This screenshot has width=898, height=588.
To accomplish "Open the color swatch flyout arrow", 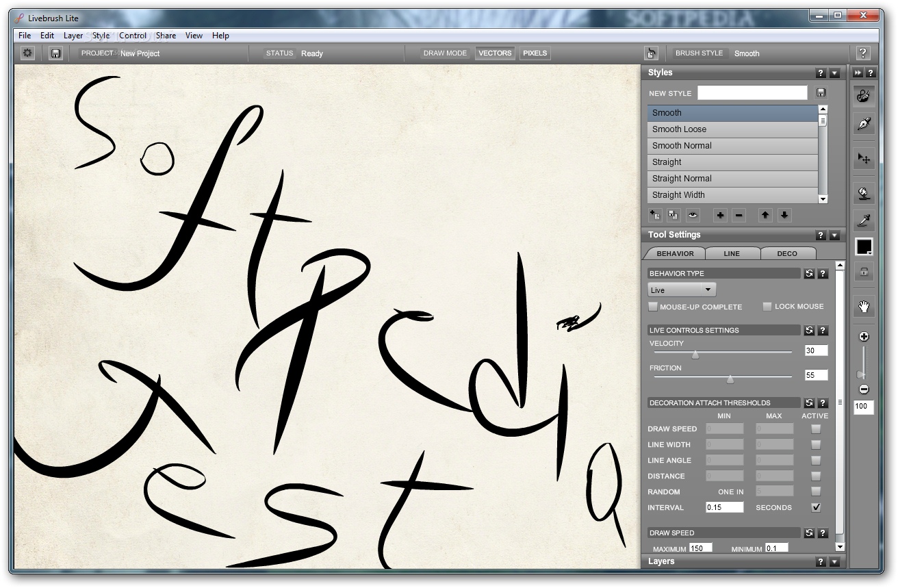I will tap(869, 253).
